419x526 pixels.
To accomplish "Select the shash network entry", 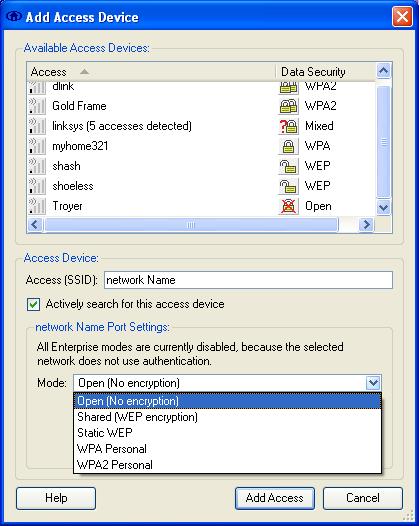I will 201,166.
